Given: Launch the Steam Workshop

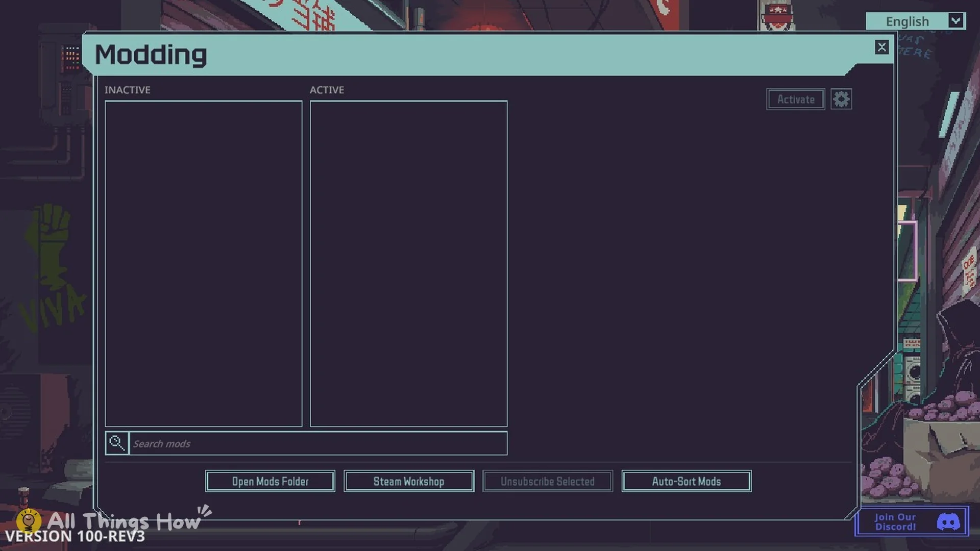Looking at the screenshot, I should [409, 481].
